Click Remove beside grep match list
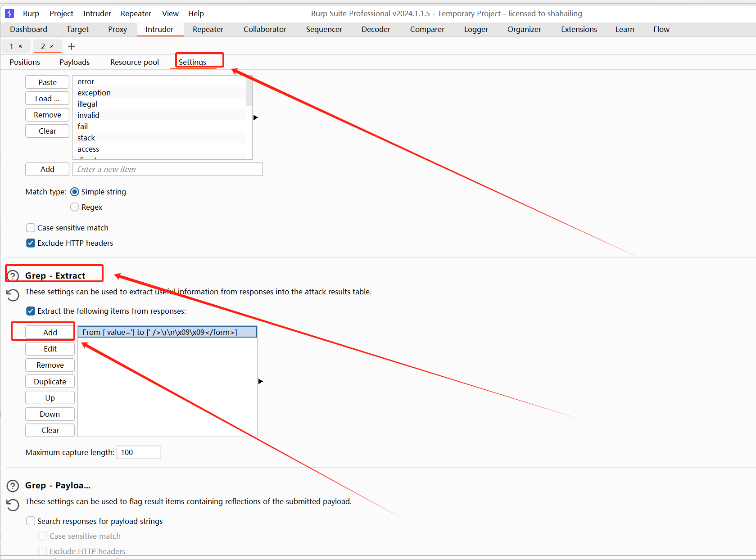 pyautogui.click(x=47, y=115)
